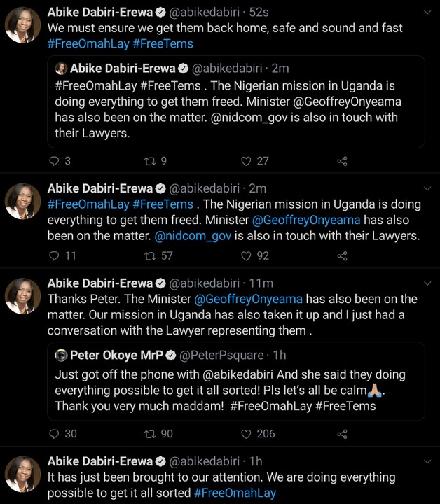Retweet the tweet with 9 retweets
440x504 pixels.
[x=149, y=161]
